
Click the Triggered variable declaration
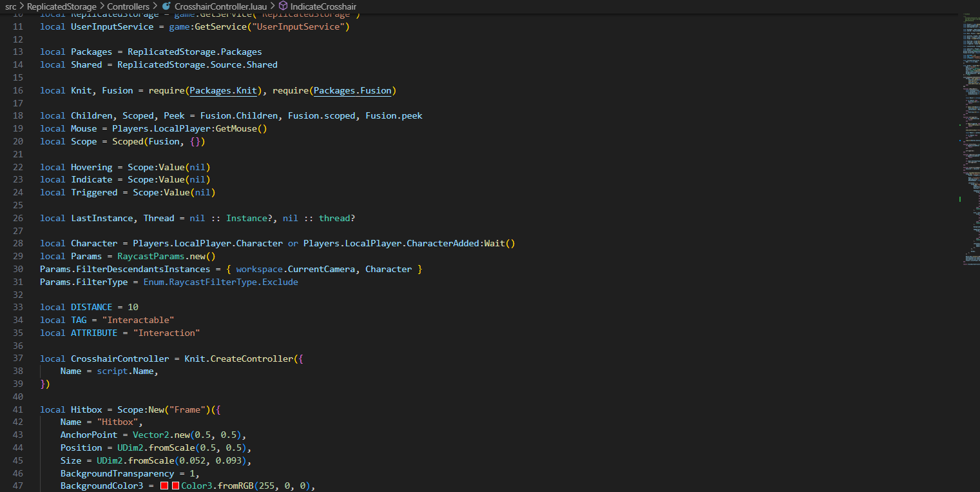(94, 192)
